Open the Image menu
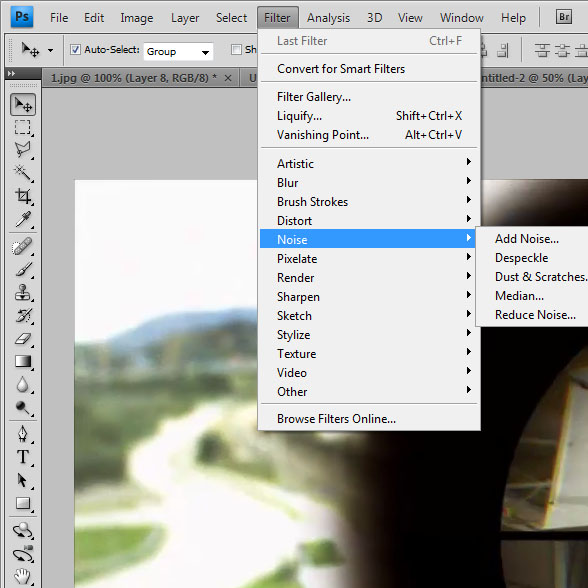This screenshot has width=588, height=588. point(136,18)
